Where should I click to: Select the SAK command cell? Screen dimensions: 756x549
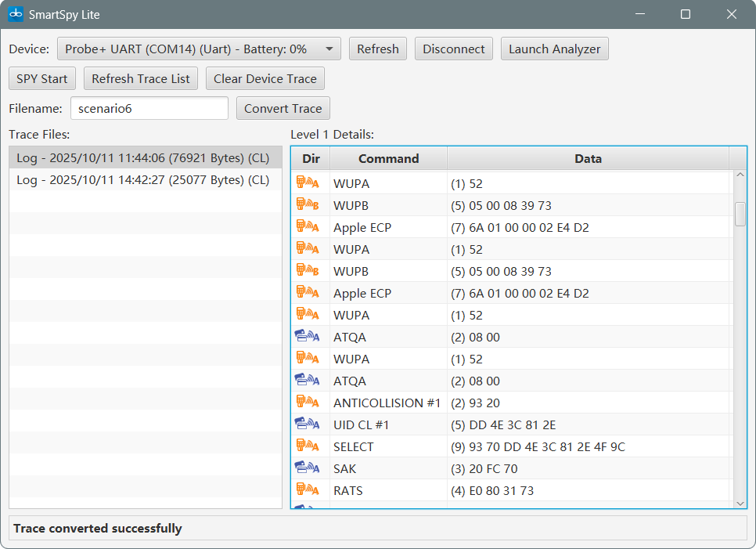[389, 468]
